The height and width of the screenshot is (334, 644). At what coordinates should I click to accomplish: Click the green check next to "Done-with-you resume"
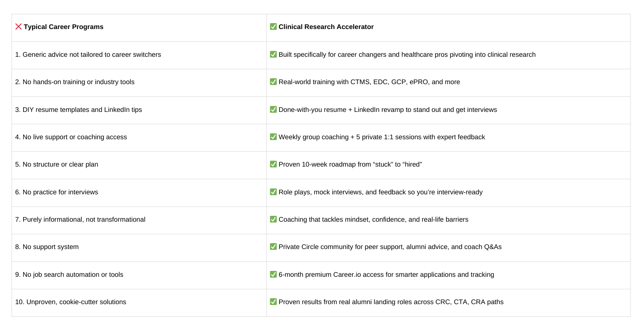273,109
